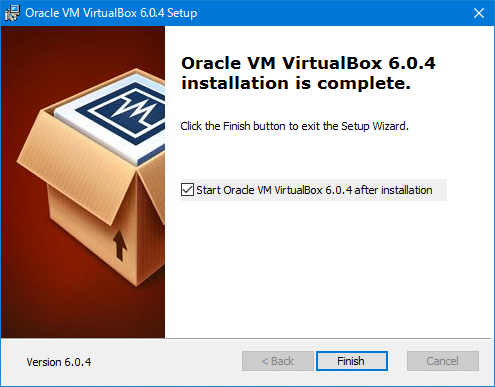Click the 'Oracle VM VirtualBox 6.0.4 Setup' title text
This screenshot has height=387, width=495.
(x=111, y=13)
